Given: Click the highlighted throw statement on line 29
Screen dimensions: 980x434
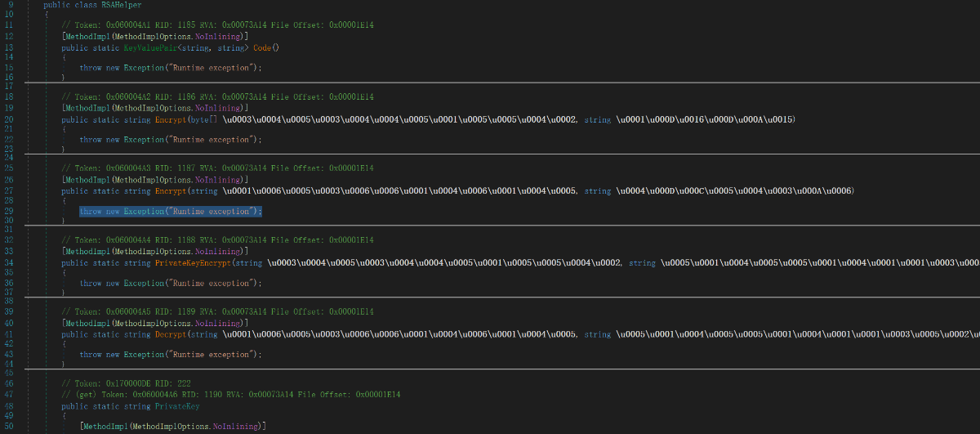Looking at the screenshot, I should click(x=171, y=212).
